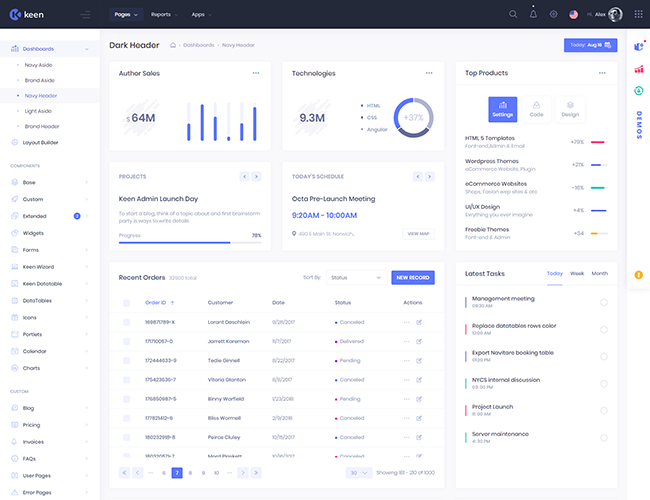Check the box for Lorant Deschlein's order

126,322
